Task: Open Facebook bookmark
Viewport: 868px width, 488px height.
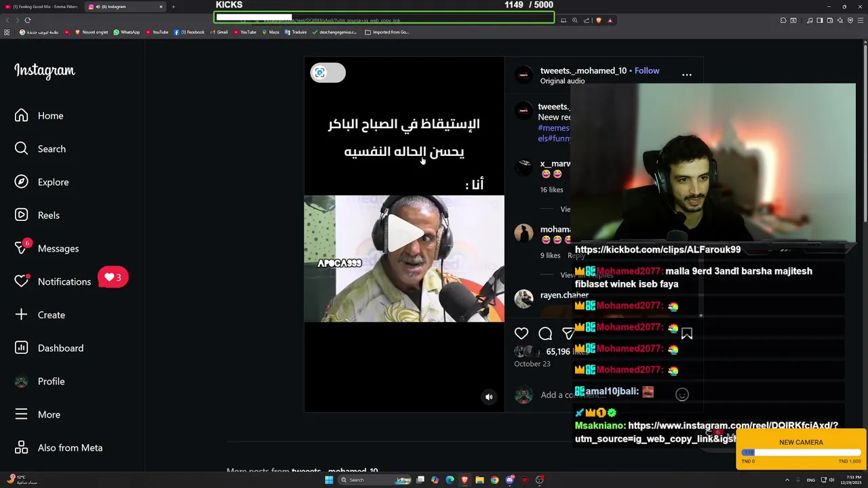Action: coord(189,32)
